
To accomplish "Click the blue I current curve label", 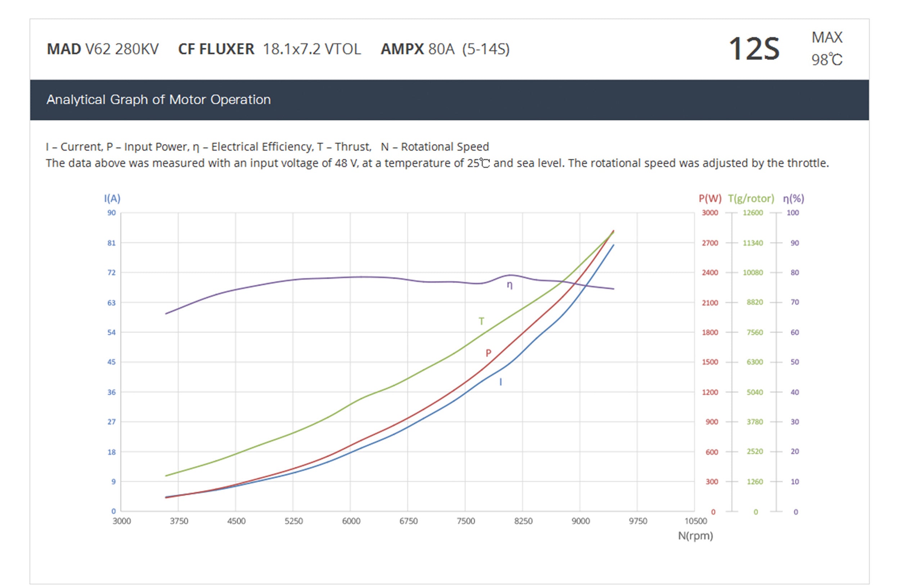I will (501, 382).
